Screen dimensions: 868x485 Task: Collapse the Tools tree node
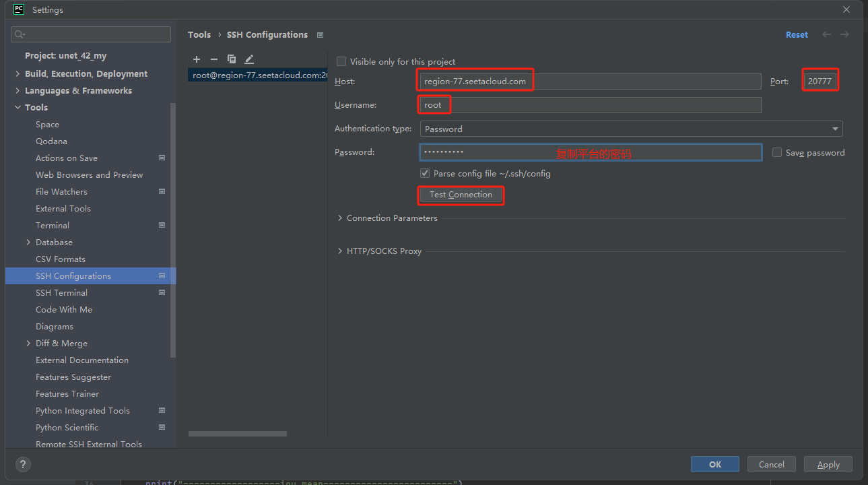tap(18, 108)
